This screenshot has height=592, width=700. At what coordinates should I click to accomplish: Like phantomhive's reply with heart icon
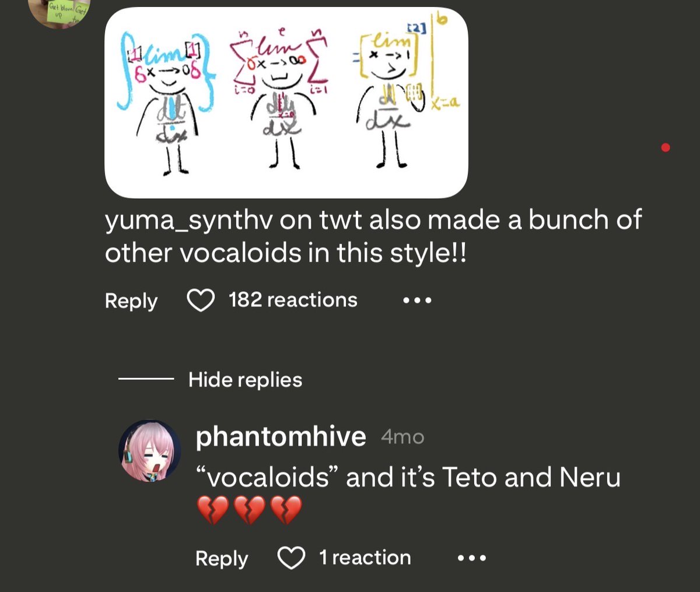tap(291, 558)
